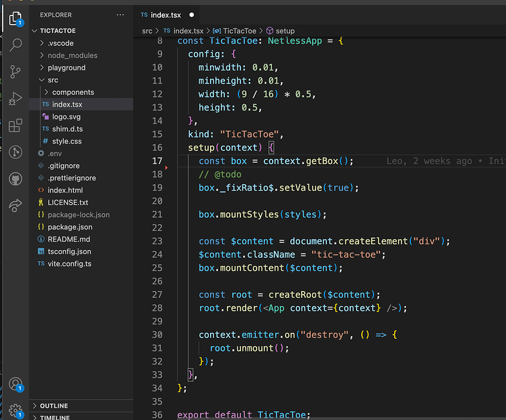The image size is (506, 420).
Task: Click the Explorer more actions ellipsis
Action: click(120, 15)
